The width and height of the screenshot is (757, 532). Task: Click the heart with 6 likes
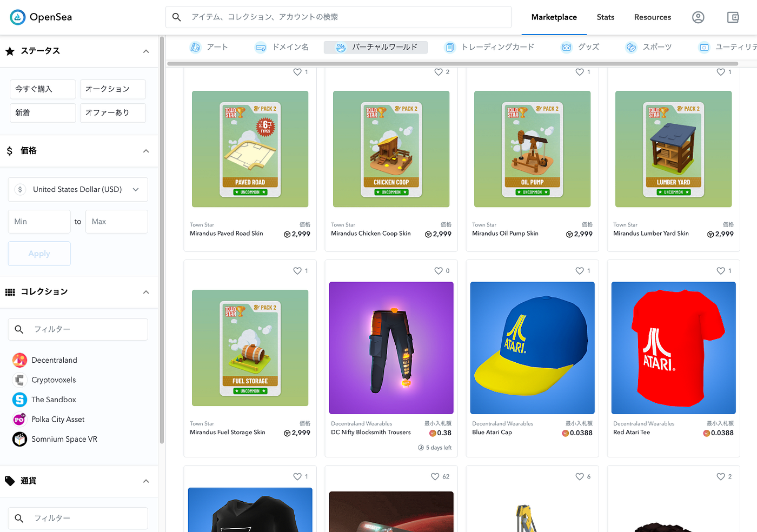580,477
